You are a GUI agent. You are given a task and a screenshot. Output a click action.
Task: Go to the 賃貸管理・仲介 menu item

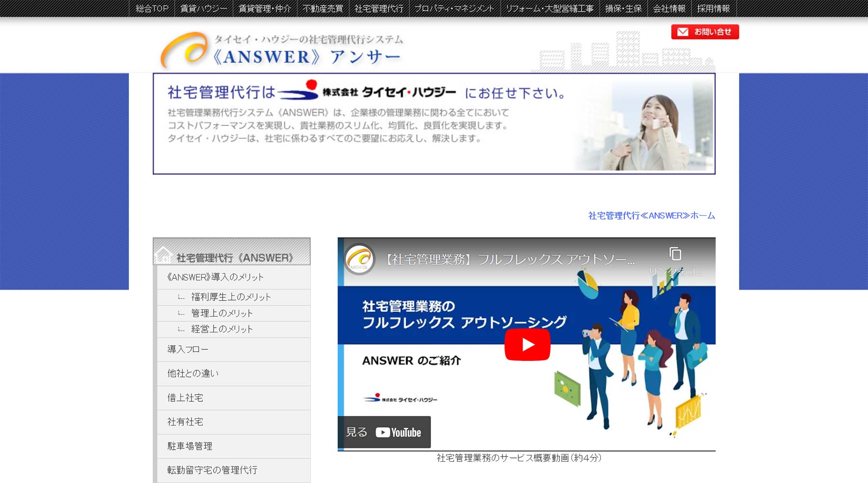tap(265, 9)
